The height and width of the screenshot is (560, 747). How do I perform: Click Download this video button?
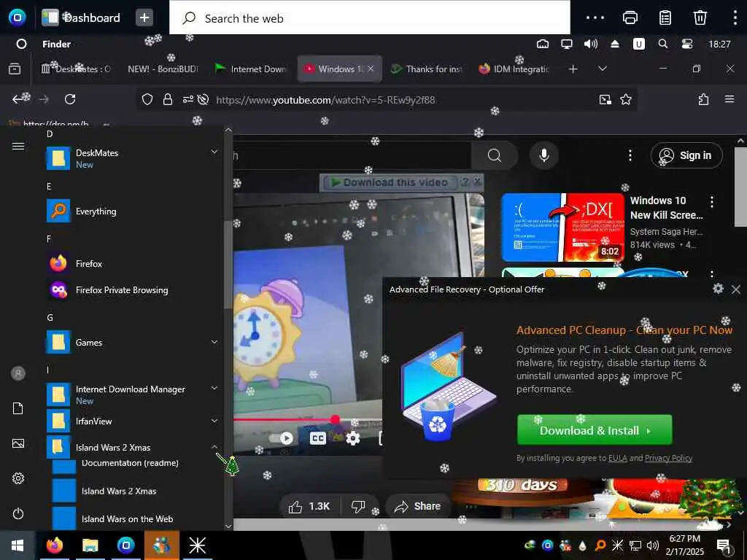click(x=390, y=182)
